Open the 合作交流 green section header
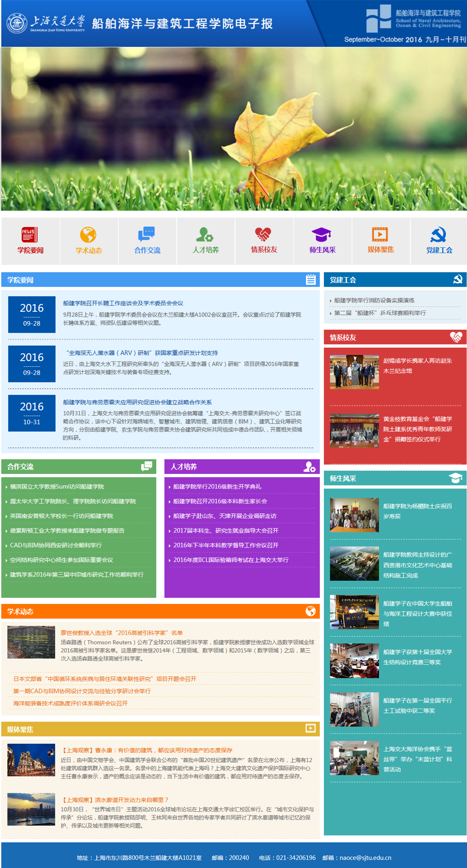This screenshot has height=868, width=467. tap(20, 467)
